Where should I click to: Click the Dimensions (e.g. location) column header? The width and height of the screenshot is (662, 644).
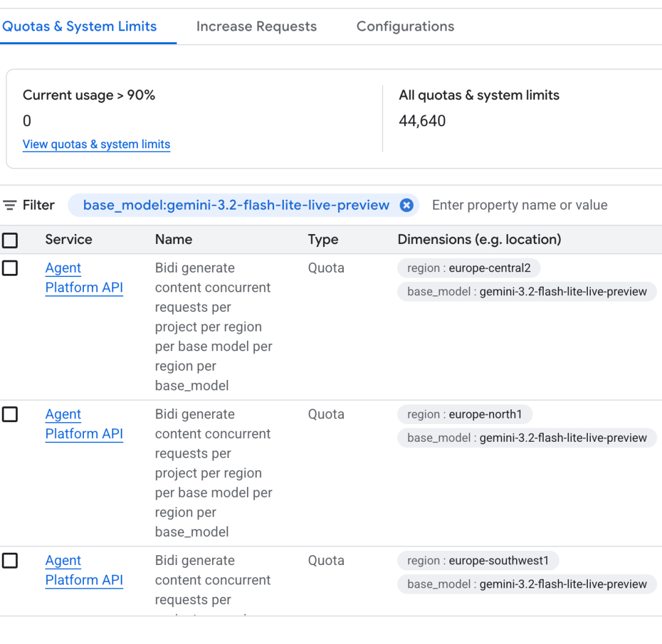point(479,240)
